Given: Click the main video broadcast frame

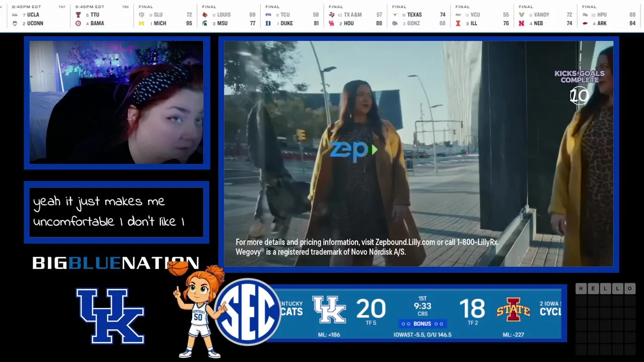Looking at the screenshot, I should point(419,154).
